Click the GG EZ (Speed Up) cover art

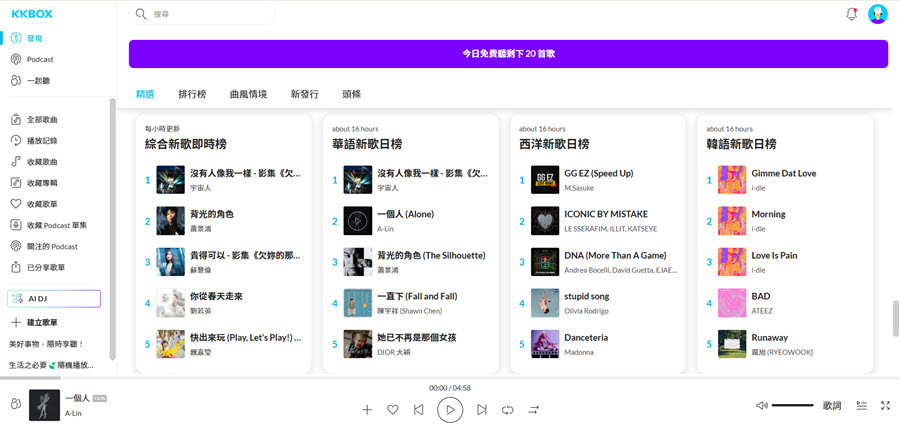(545, 180)
